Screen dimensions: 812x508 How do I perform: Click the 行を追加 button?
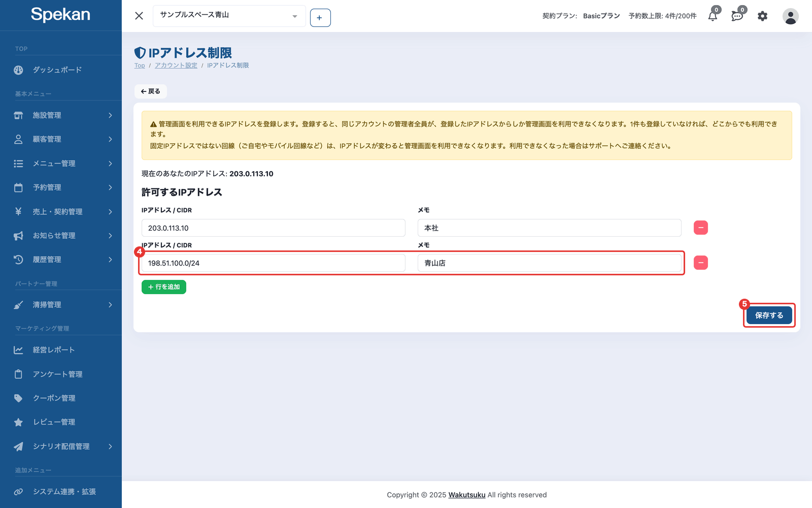click(x=164, y=287)
